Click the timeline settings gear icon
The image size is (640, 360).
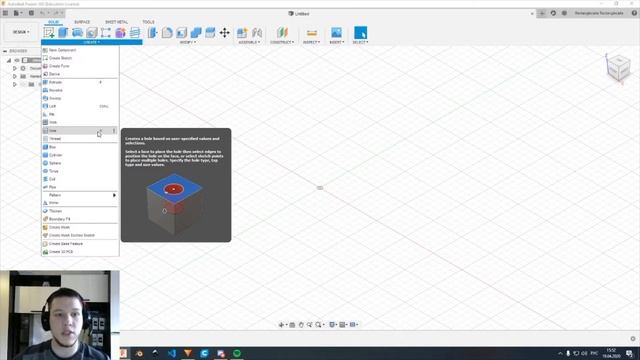coord(633,339)
